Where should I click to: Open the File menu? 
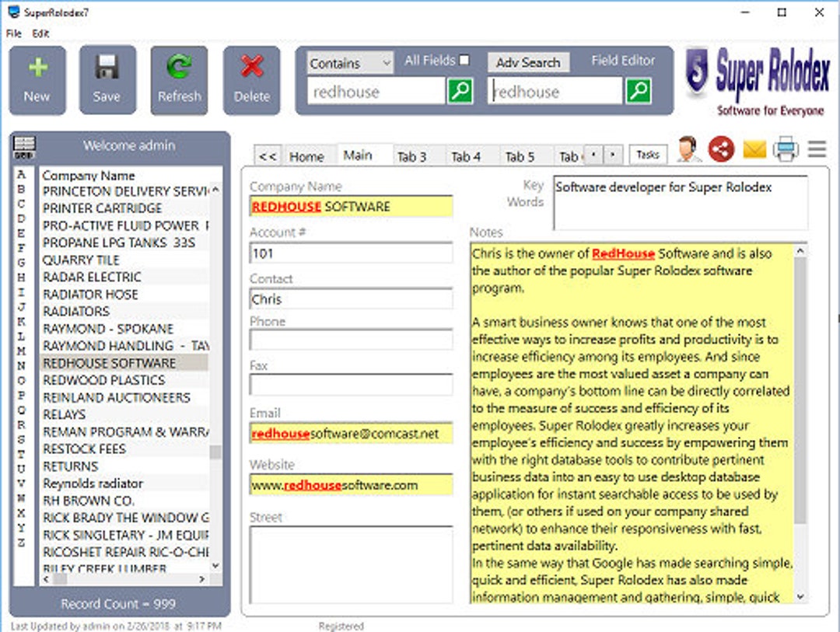pyautogui.click(x=13, y=33)
